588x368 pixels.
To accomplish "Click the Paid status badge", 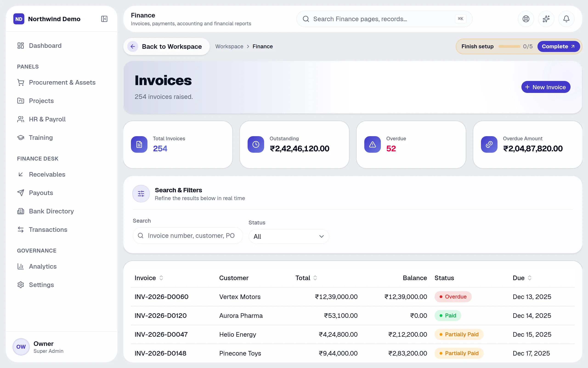I will pos(448,315).
